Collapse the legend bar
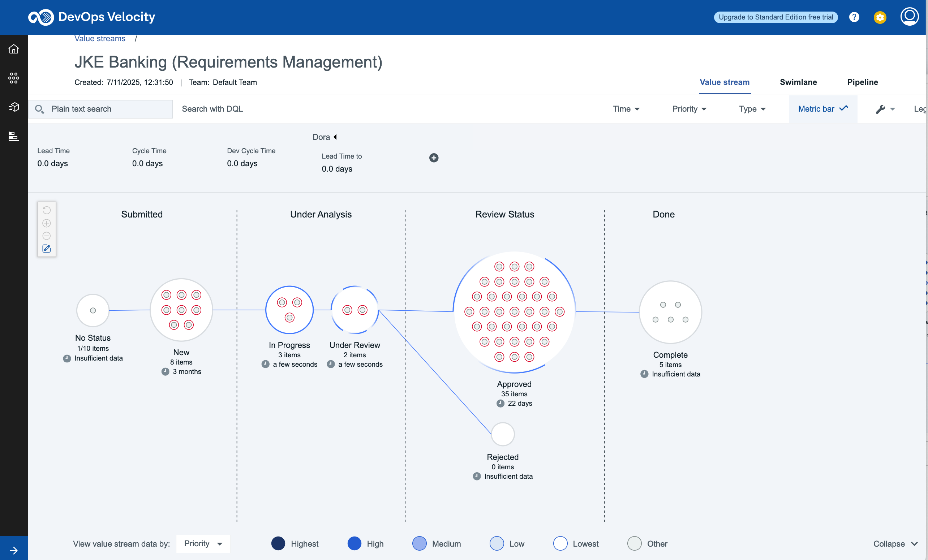Viewport: 928px width, 560px height. [895, 543]
